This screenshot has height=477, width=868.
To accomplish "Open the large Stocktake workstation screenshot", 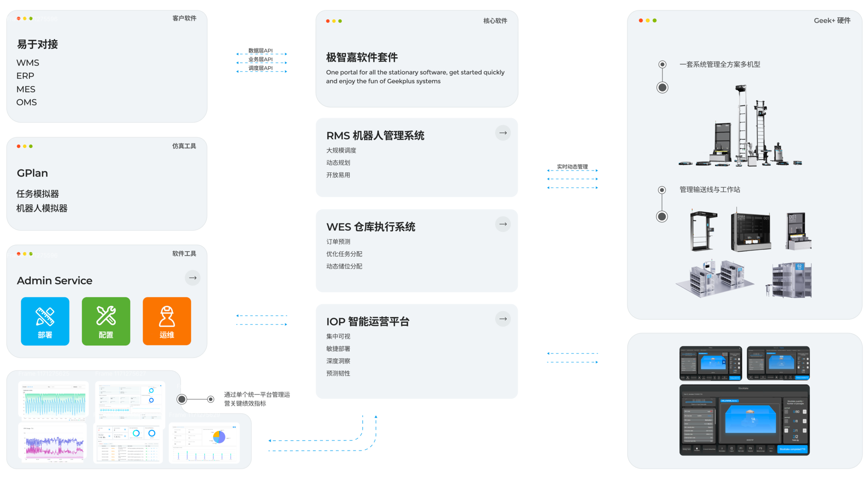I will pos(744,420).
